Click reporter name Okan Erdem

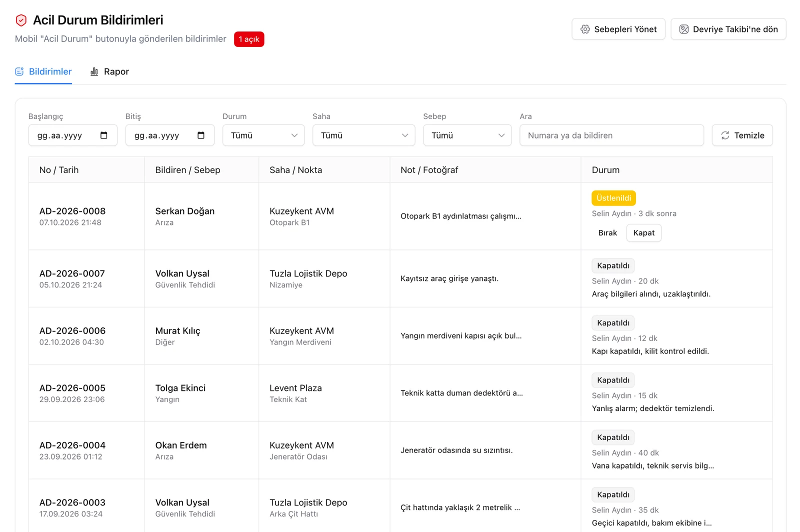(x=181, y=445)
